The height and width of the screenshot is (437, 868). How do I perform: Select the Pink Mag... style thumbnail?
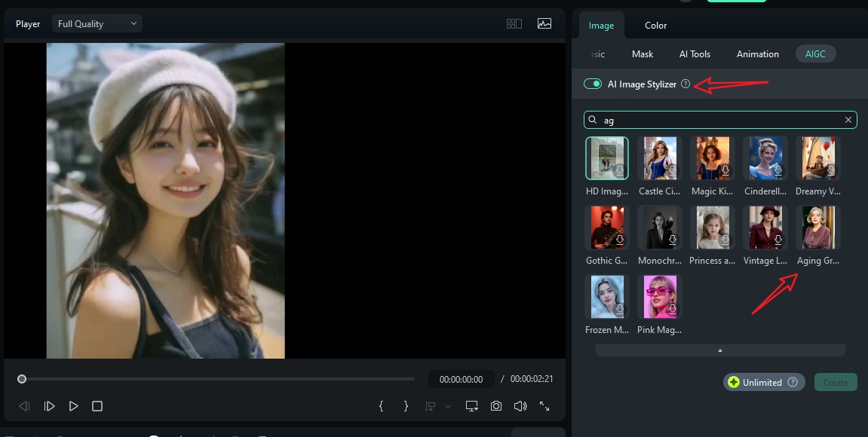pos(660,297)
